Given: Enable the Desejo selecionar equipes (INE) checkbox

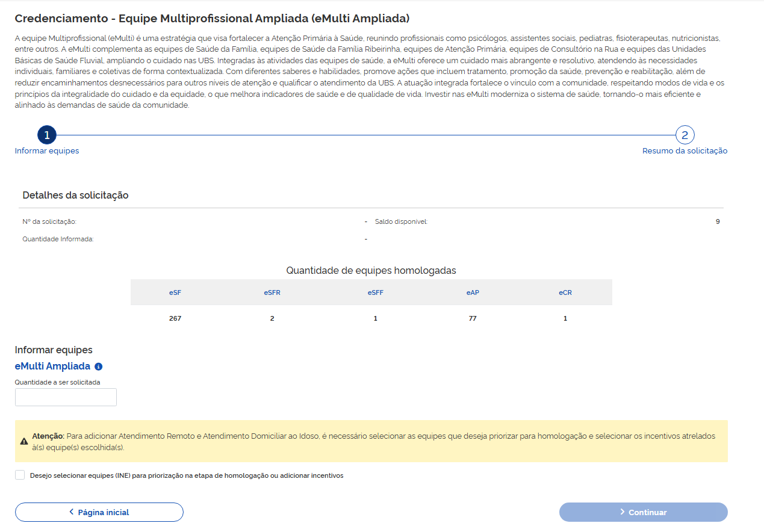Looking at the screenshot, I should [19, 475].
